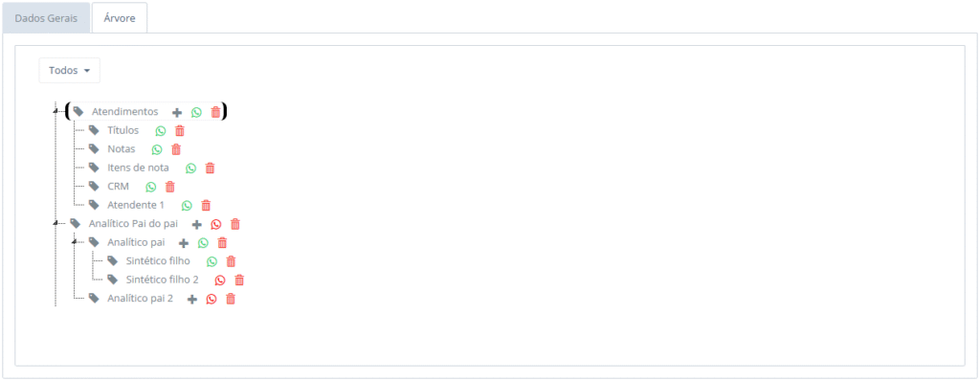Click the trash icon next to Sintético filho

click(x=231, y=261)
